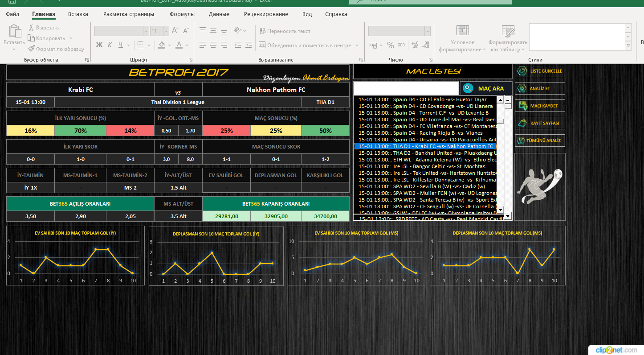Screen dimensions: 644x355
Task: Toggle Переносить текст wrap text
Action: coord(285,31)
